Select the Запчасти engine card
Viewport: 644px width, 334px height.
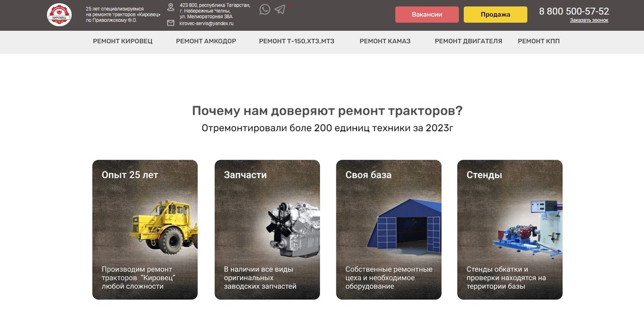pyautogui.click(x=267, y=229)
